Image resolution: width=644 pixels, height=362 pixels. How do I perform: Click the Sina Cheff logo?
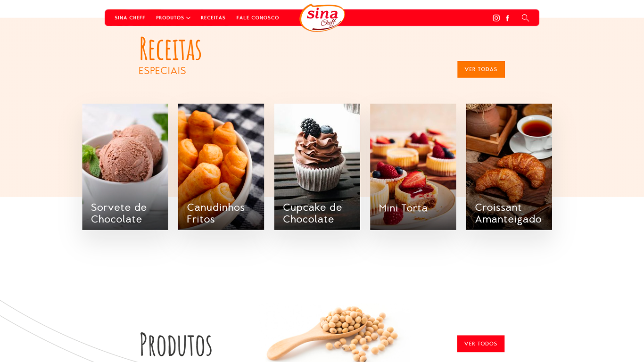322,17
